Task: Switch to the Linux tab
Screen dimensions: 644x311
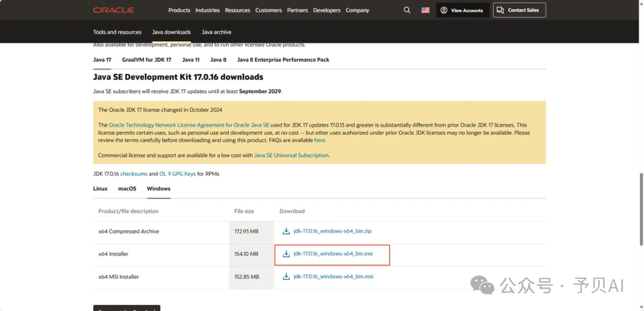Action: tap(100, 189)
